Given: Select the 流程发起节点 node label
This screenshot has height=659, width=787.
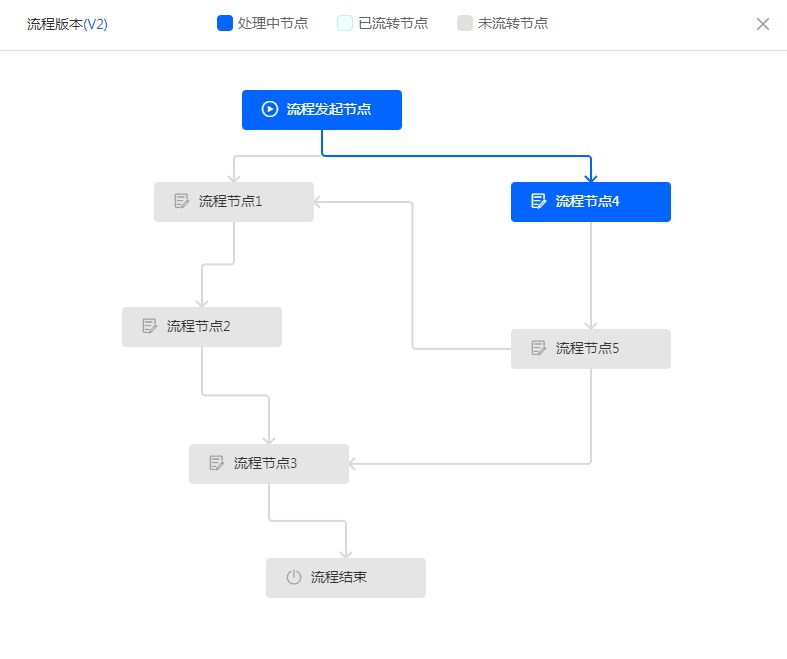Looking at the screenshot, I should (329, 109).
